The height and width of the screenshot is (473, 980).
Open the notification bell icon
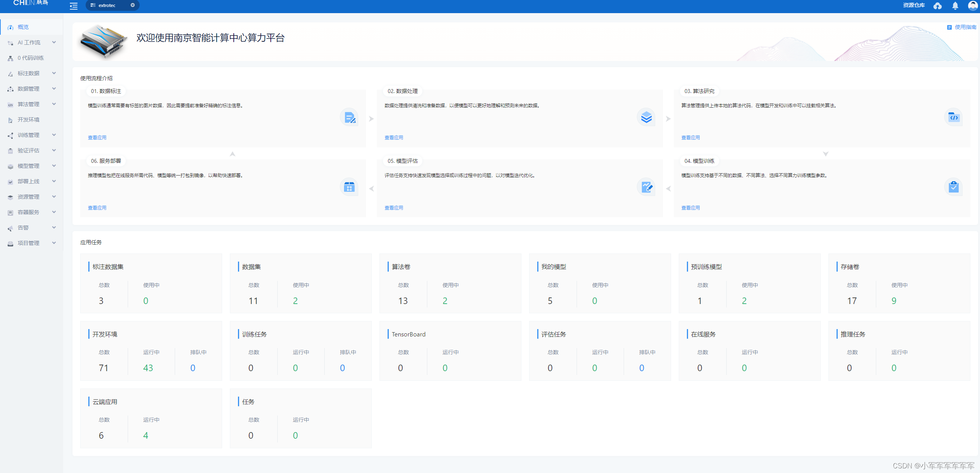coord(955,6)
